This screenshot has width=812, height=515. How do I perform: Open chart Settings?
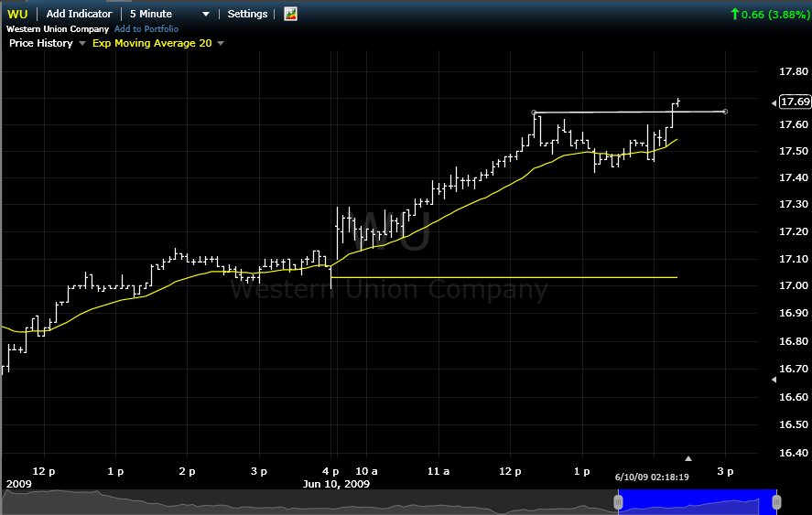pyautogui.click(x=247, y=14)
